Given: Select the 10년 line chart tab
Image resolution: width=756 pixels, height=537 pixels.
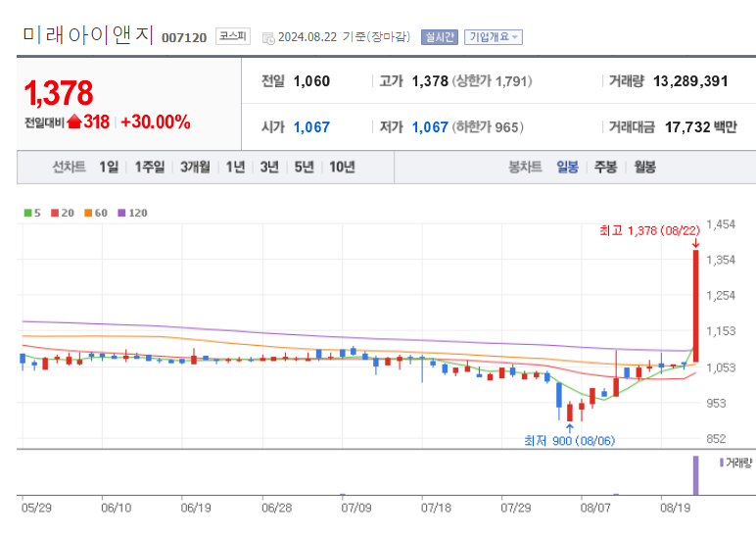Looking at the screenshot, I should (x=343, y=167).
